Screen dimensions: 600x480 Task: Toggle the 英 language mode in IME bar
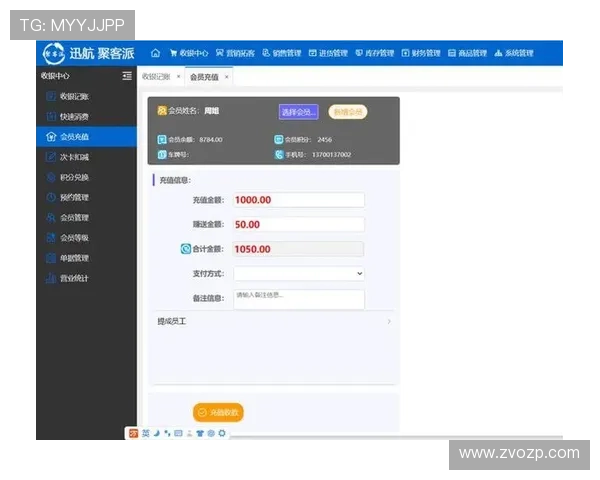[146, 433]
